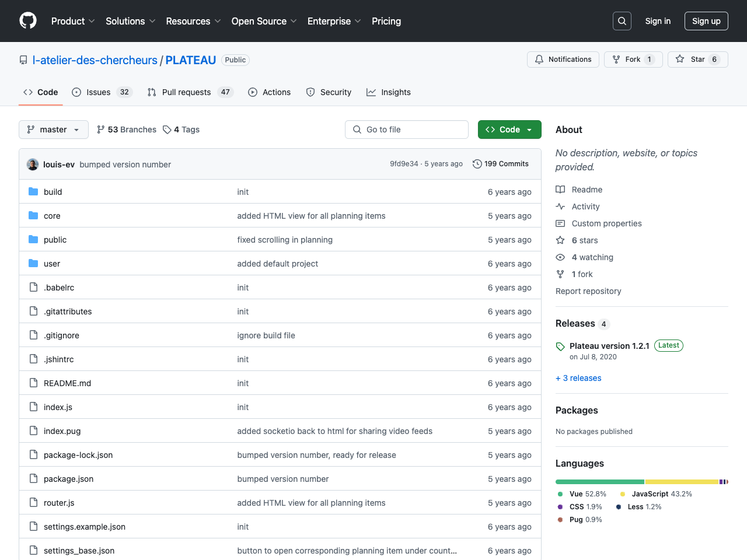This screenshot has height=560, width=747.
Task: Click the green Vue segment of language bar
Action: click(x=600, y=482)
